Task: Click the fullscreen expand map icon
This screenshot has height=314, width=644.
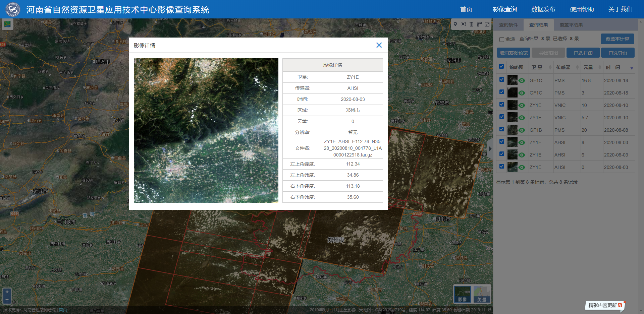Action: tap(487, 24)
